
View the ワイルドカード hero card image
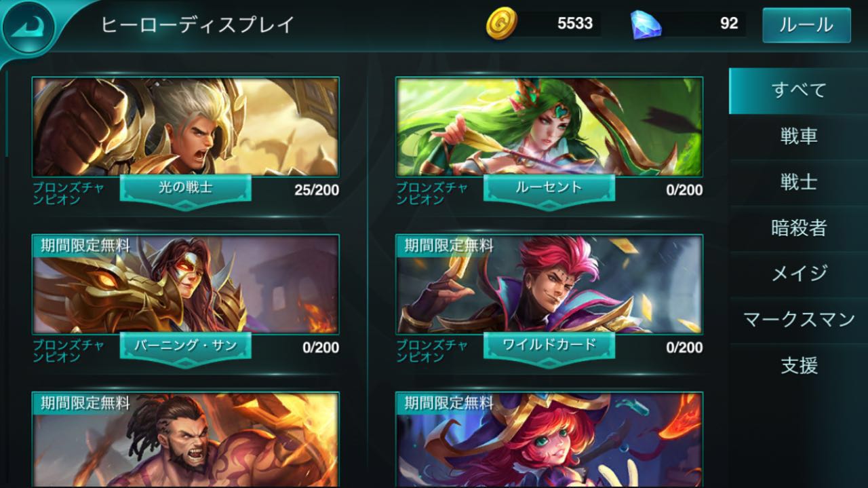pyautogui.click(x=549, y=284)
